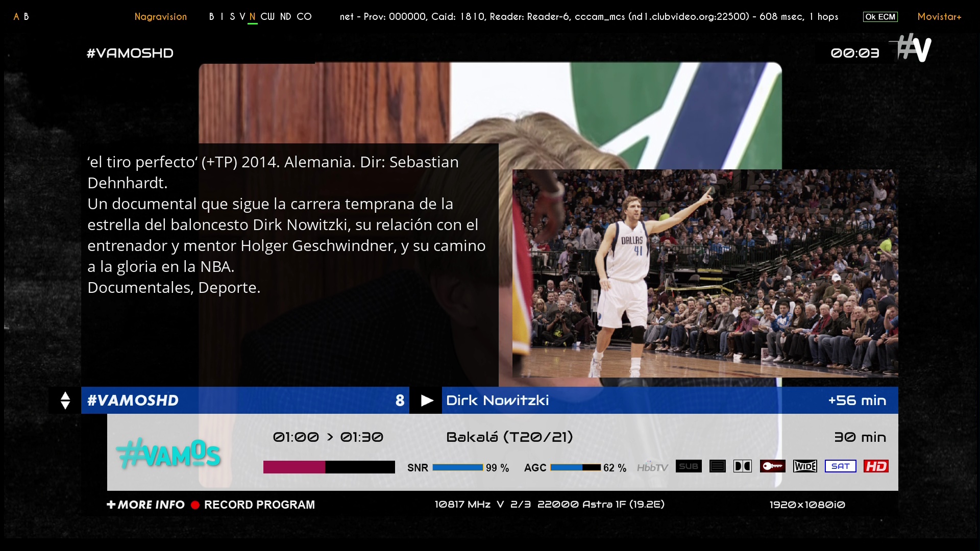Click the Dirk Nowitzki basketball thumbnail
980x551 pixels.
click(x=705, y=273)
